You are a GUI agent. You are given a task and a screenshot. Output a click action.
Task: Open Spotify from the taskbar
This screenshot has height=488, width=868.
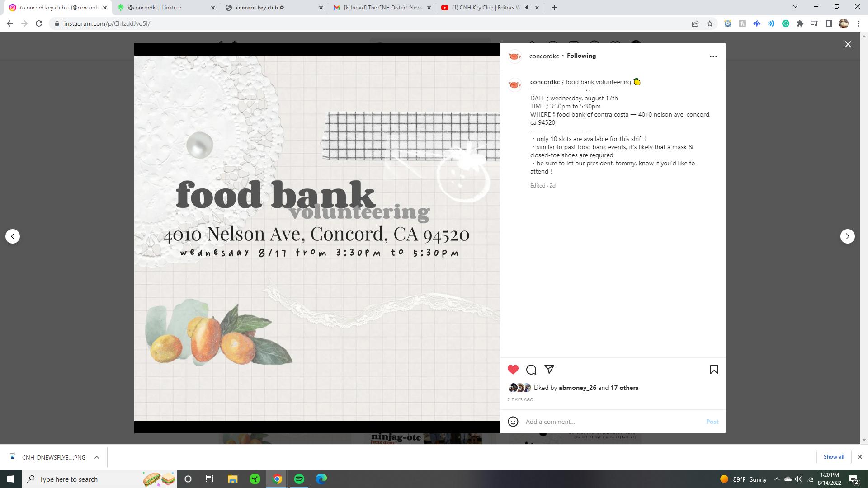coord(299,479)
